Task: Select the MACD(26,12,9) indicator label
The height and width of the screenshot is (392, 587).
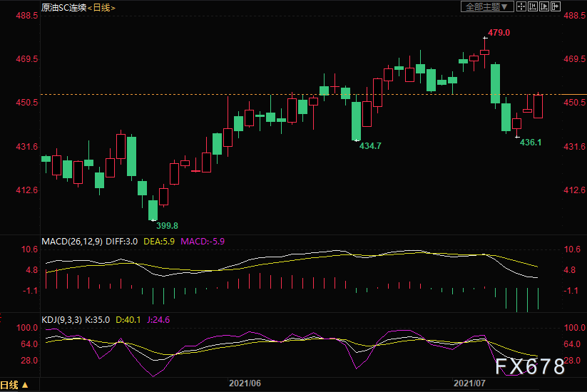Action: point(71,242)
